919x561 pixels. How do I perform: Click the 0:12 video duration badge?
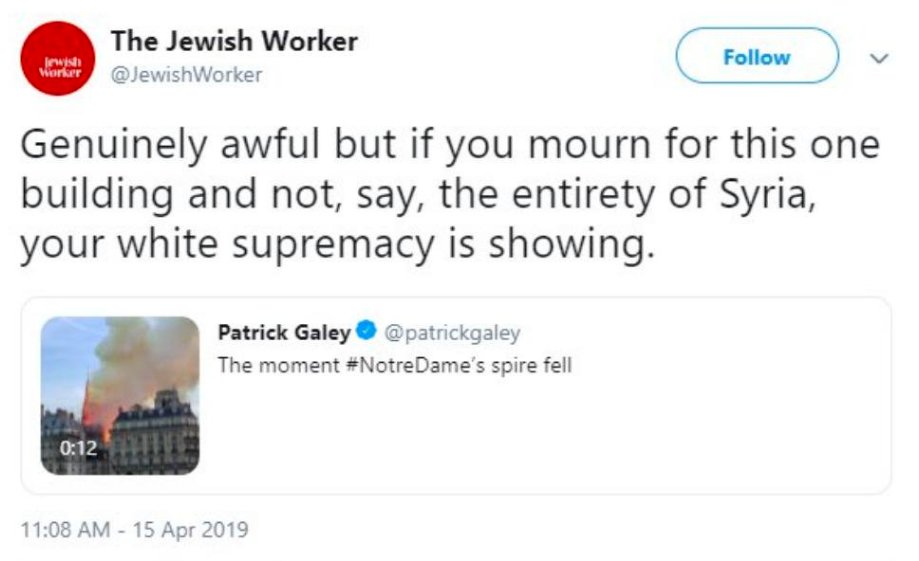pyautogui.click(x=76, y=448)
